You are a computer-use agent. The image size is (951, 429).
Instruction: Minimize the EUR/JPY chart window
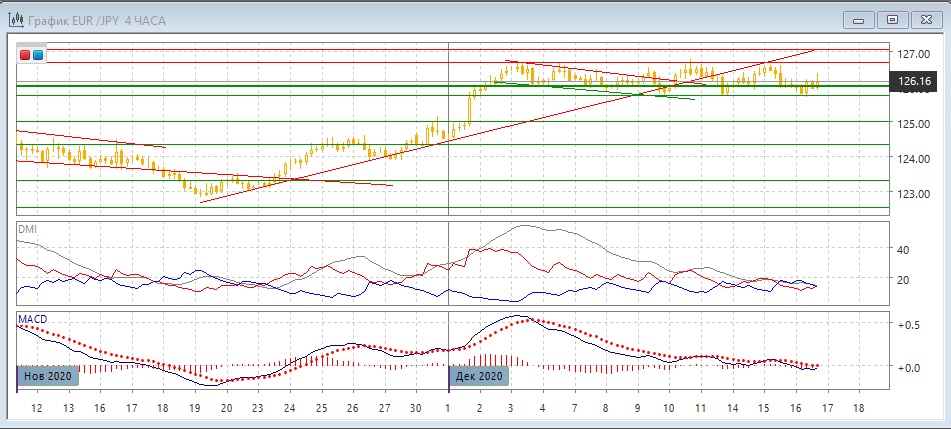pos(859,19)
